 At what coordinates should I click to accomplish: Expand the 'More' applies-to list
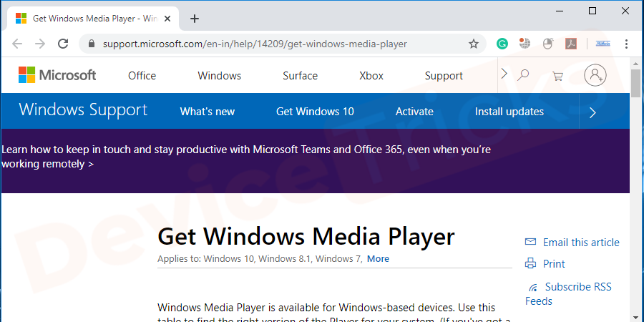[378, 258]
